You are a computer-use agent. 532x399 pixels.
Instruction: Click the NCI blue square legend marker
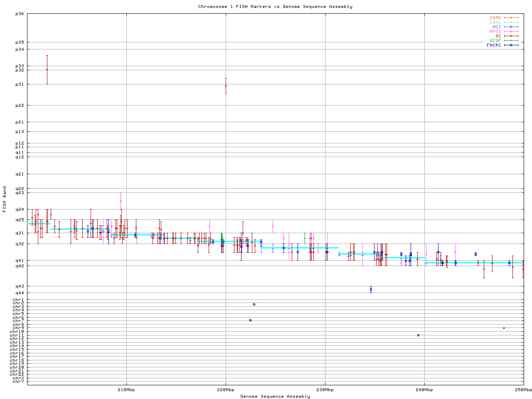pos(511,27)
